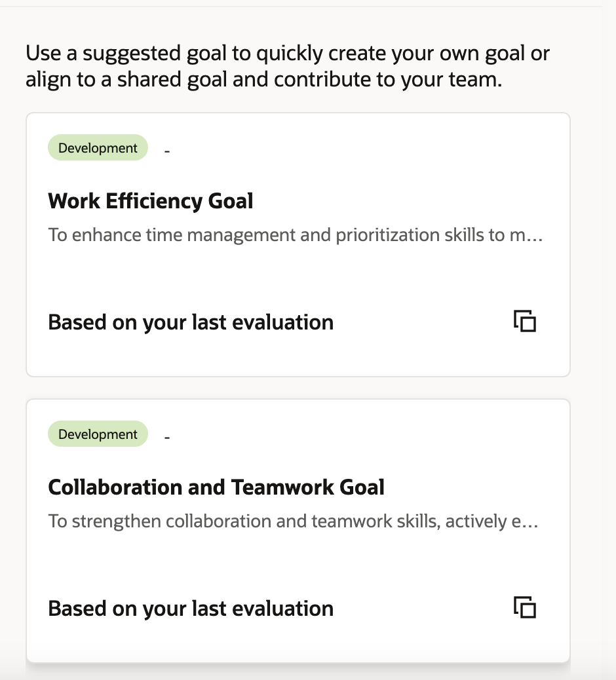Image resolution: width=616 pixels, height=680 pixels.
Task: Click the truncated Collaboration goal description text
Action: click(293, 521)
